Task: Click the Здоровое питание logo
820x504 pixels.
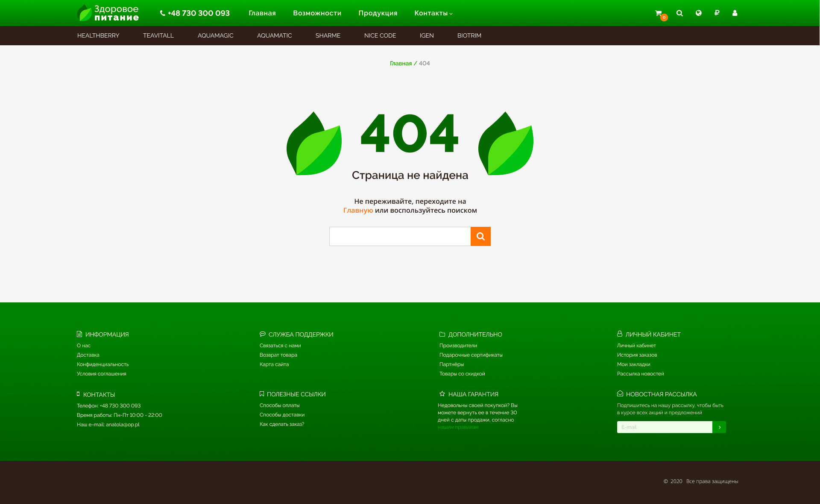Action: tap(108, 13)
